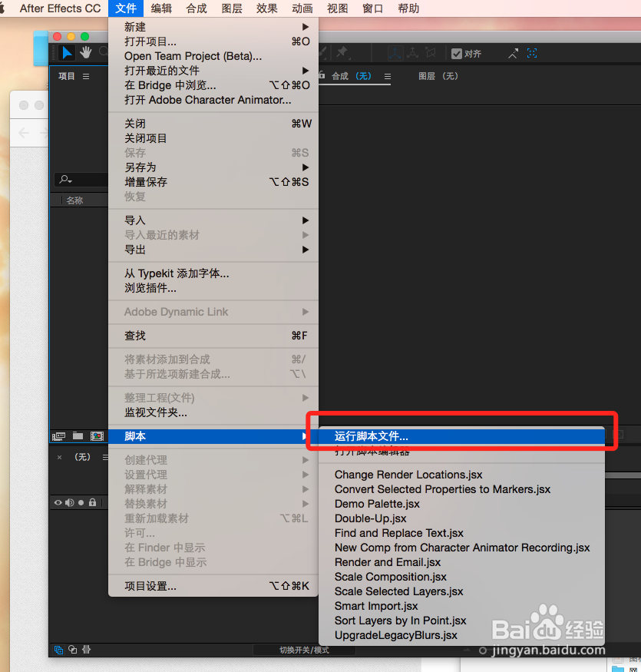Image resolution: width=641 pixels, height=672 pixels.
Task: Click the 名称 column header
Action: (74, 200)
